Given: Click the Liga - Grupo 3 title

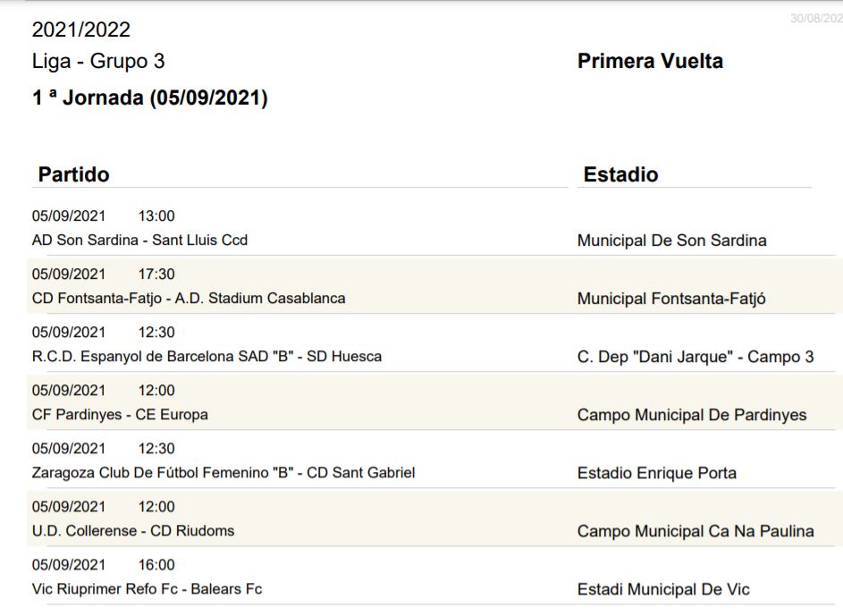Looking at the screenshot, I should (x=98, y=62).
